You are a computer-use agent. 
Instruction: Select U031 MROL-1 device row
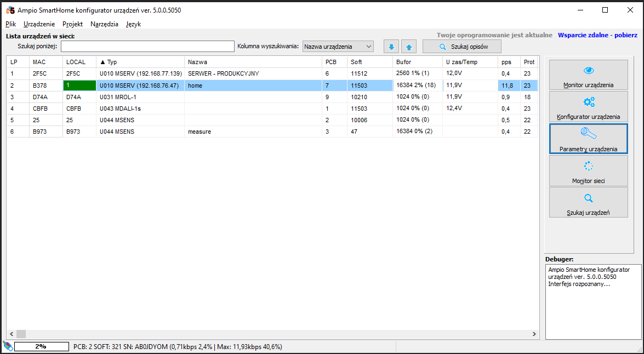(x=272, y=97)
